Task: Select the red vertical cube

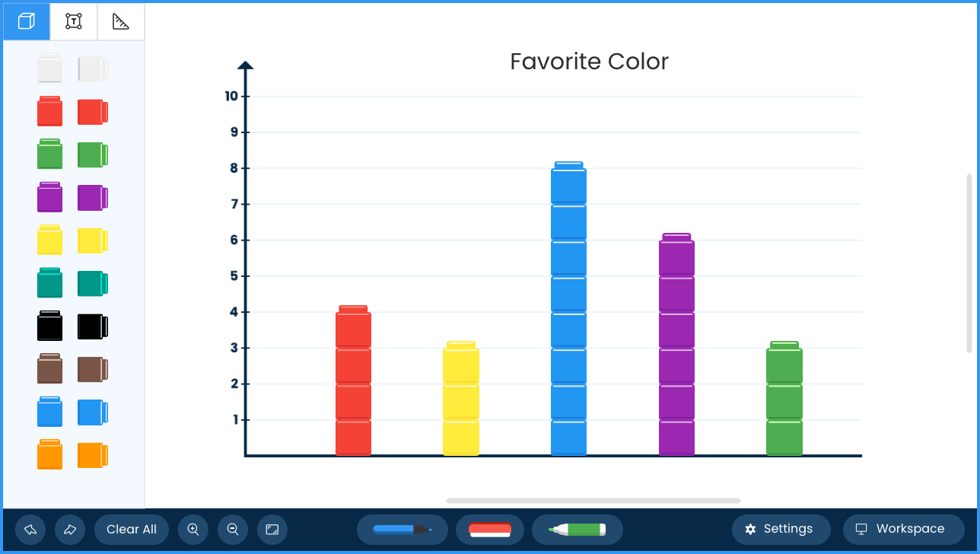Action: click(x=50, y=111)
